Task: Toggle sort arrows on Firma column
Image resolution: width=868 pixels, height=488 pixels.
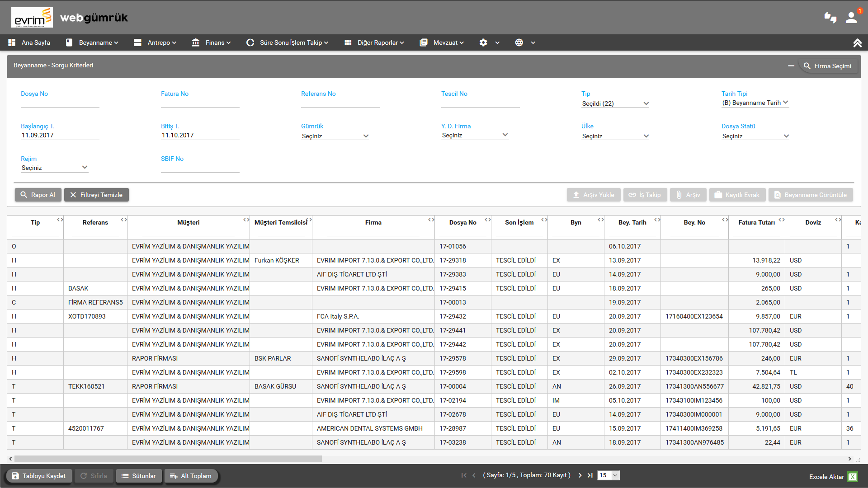Action: pos(431,220)
